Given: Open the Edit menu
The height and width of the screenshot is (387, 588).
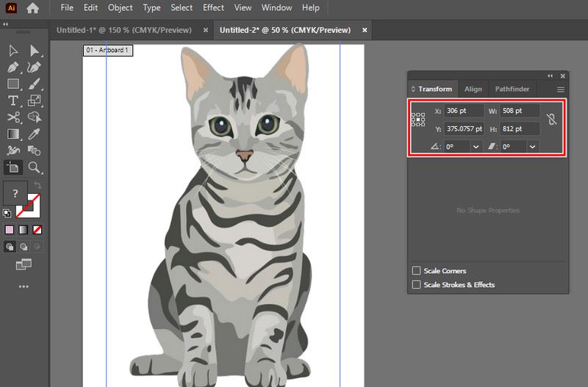Looking at the screenshot, I should pyautogui.click(x=90, y=7).
